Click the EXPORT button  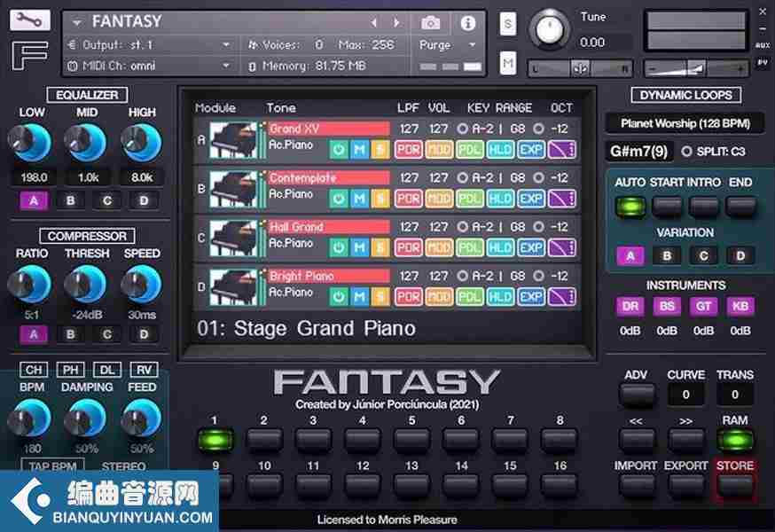pos(685,486)
